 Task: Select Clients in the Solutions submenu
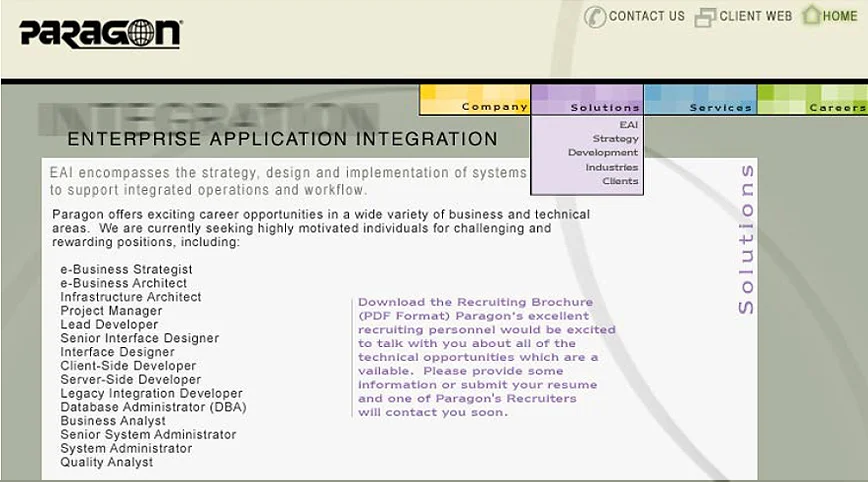620,181
